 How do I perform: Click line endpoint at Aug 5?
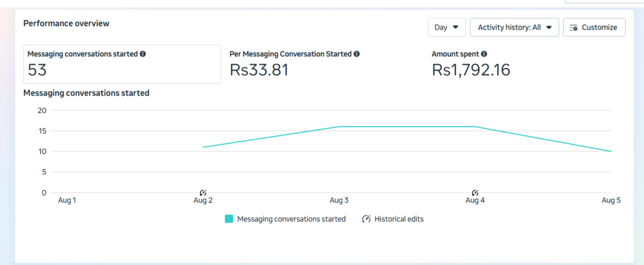point(611,151)
